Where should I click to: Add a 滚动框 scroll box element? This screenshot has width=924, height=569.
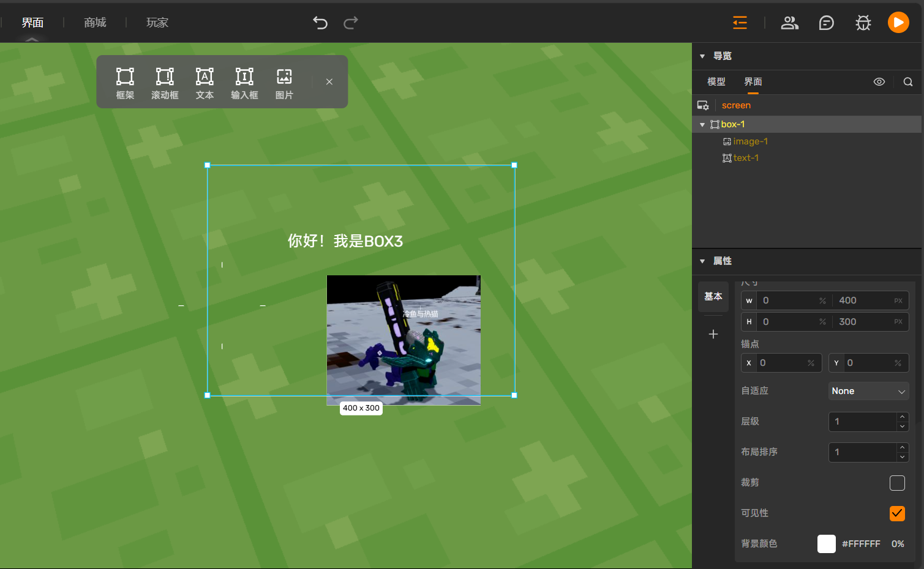(x=165, y=83)
